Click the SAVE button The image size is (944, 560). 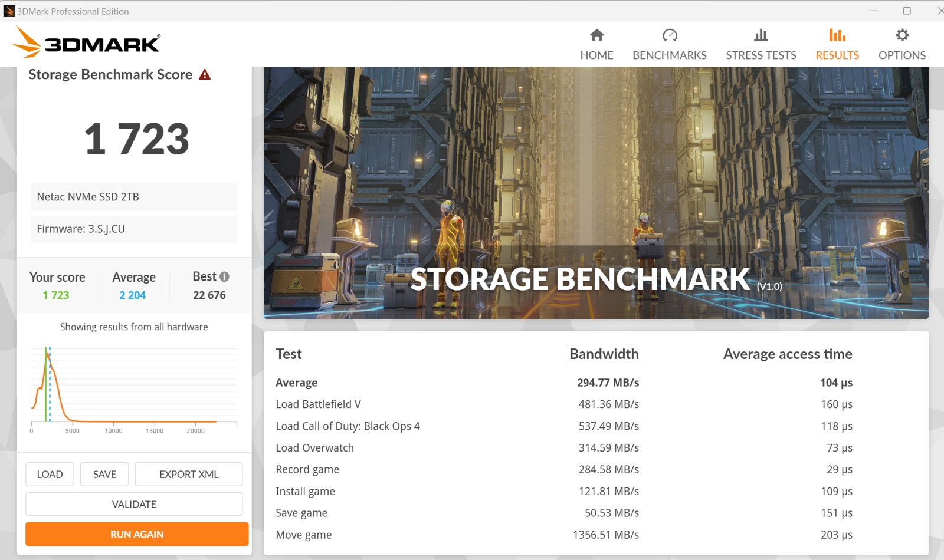(104, 475)
